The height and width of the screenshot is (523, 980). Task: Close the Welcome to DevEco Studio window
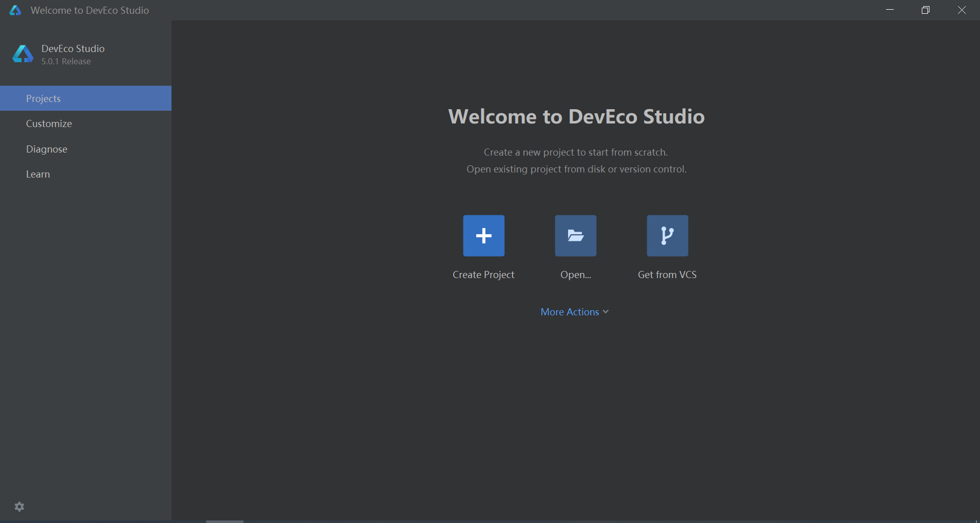click(962, 10)
